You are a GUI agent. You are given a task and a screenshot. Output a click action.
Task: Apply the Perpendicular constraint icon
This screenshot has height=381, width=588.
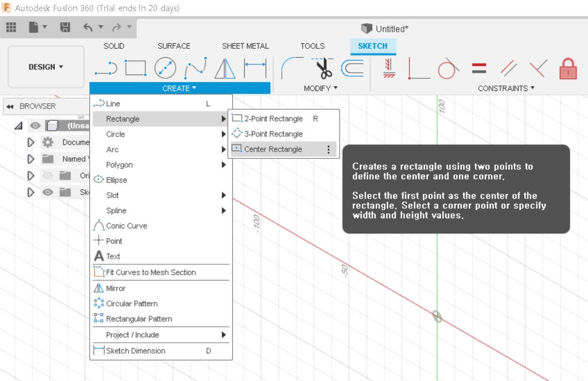click(x=539, y=68)
